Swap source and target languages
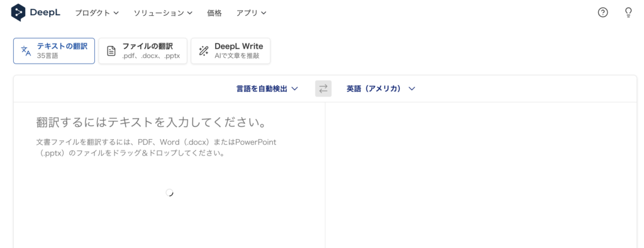The width and height of the screenshot is (644, 248). tap(323, 88)
